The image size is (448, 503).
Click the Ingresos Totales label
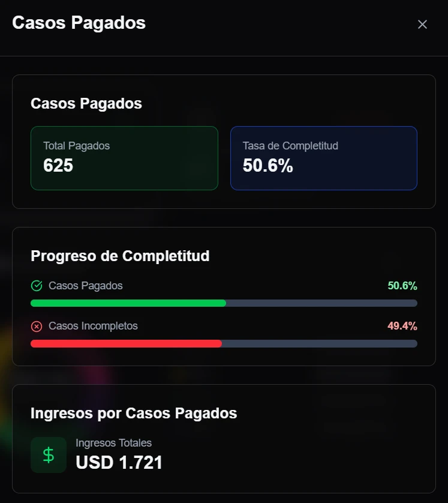pos(113,443)
